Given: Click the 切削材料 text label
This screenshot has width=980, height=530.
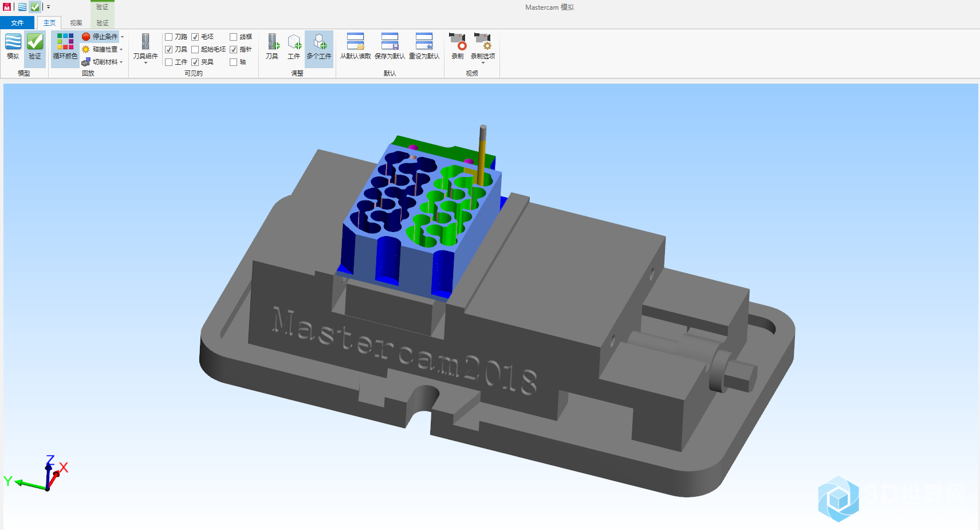Looking at the screenshot, I should coord(105,62).
